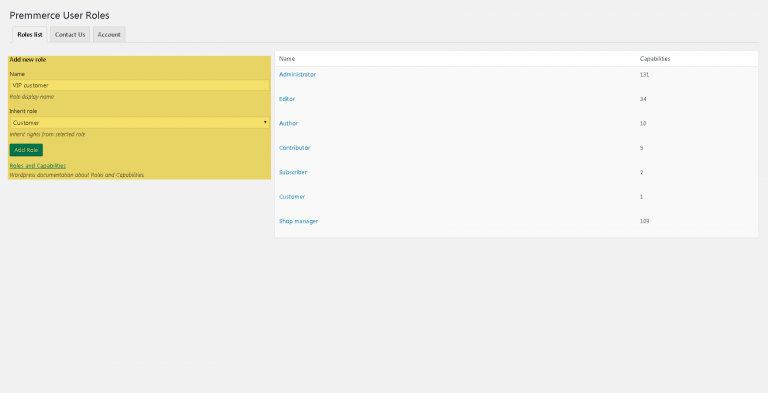Click the Add Role button
The width and height of the screenshot is (768, 393).
coord(26,150)
